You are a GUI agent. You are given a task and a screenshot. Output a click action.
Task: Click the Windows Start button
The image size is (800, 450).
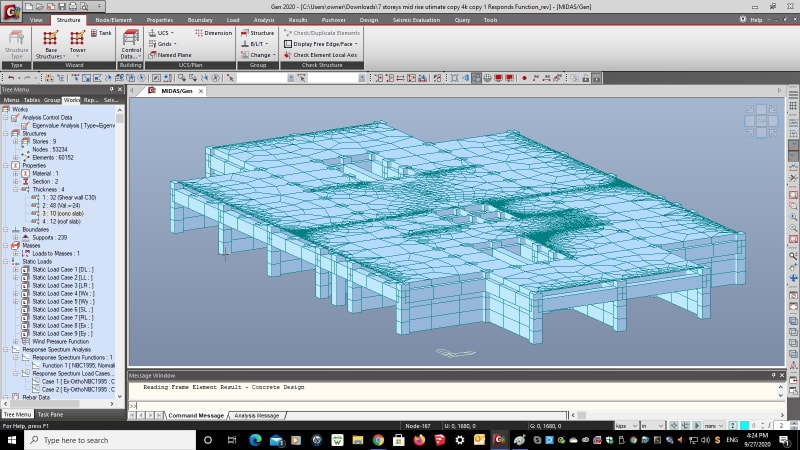click(11, 440)
